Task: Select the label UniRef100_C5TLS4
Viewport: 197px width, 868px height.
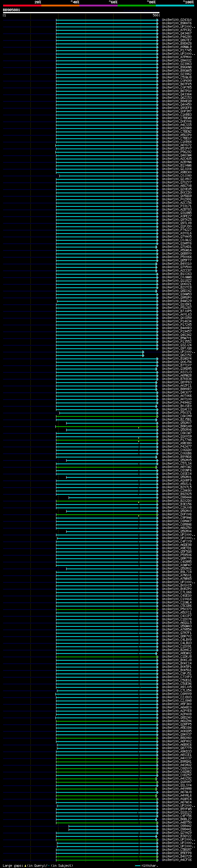Action: pos(177,464)
